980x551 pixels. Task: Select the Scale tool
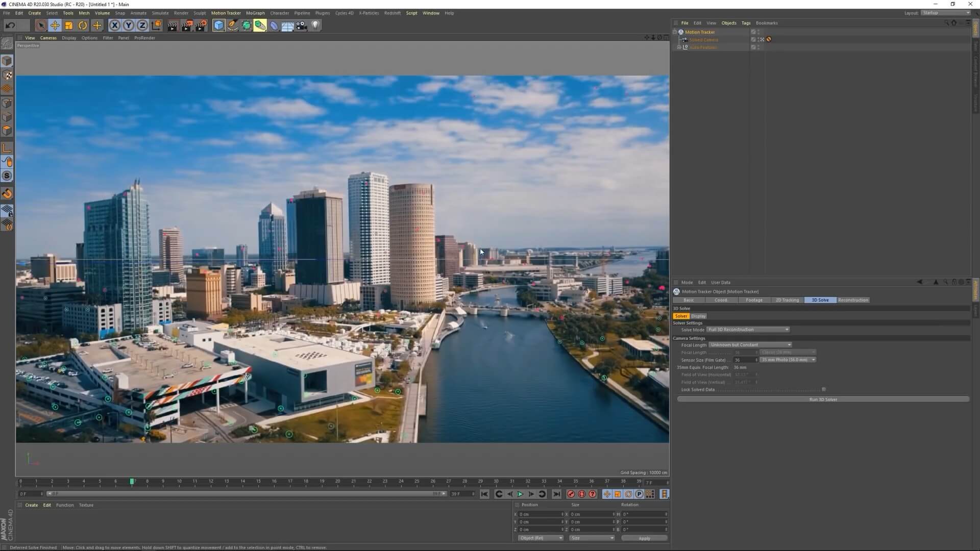pyautogui.click(x=68, y=25)
